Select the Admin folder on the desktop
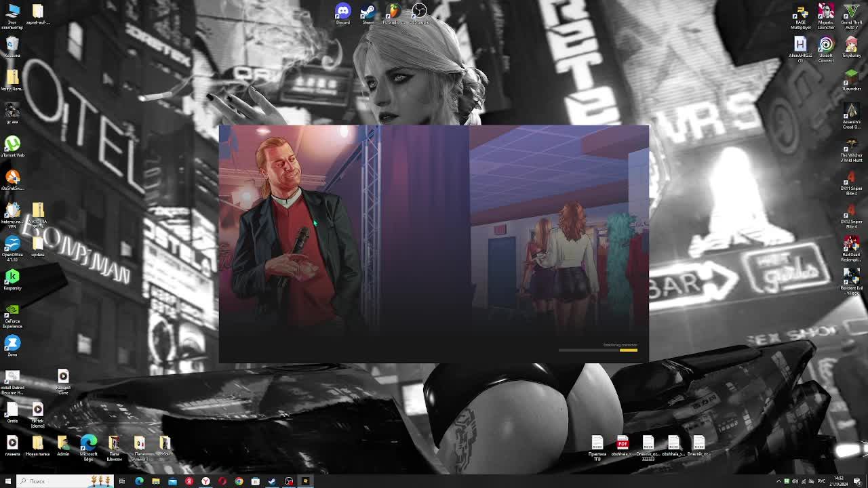The height and width of the screenshot is (488, 868). (63, 445)
